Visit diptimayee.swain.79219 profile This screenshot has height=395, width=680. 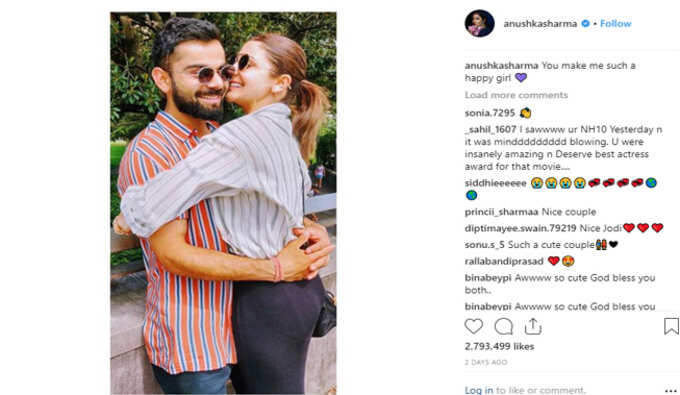click(x=520, y=228)
